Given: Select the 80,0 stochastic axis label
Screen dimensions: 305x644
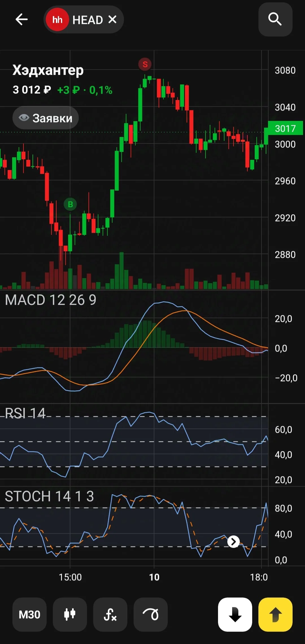Looking at the screenshot, I should 284,508.
